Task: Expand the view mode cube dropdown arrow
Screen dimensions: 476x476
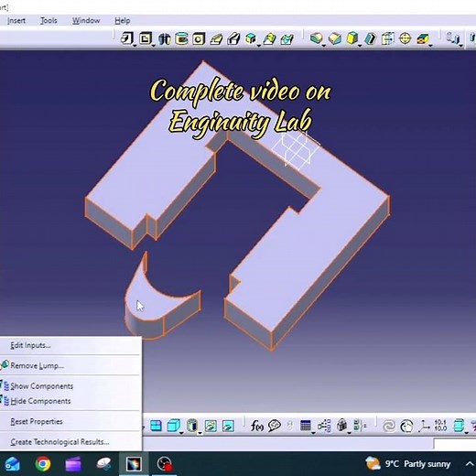Action: pyautogui.click(x=181, y=433)
